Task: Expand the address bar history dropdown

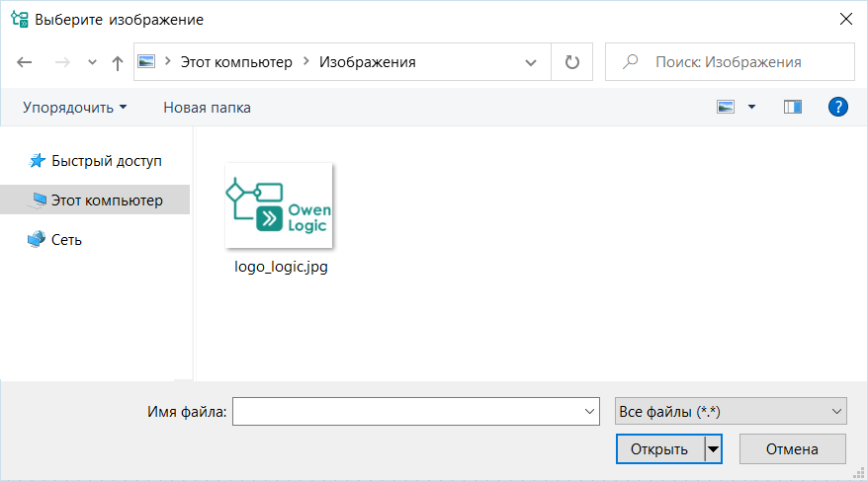Action: 530,62
